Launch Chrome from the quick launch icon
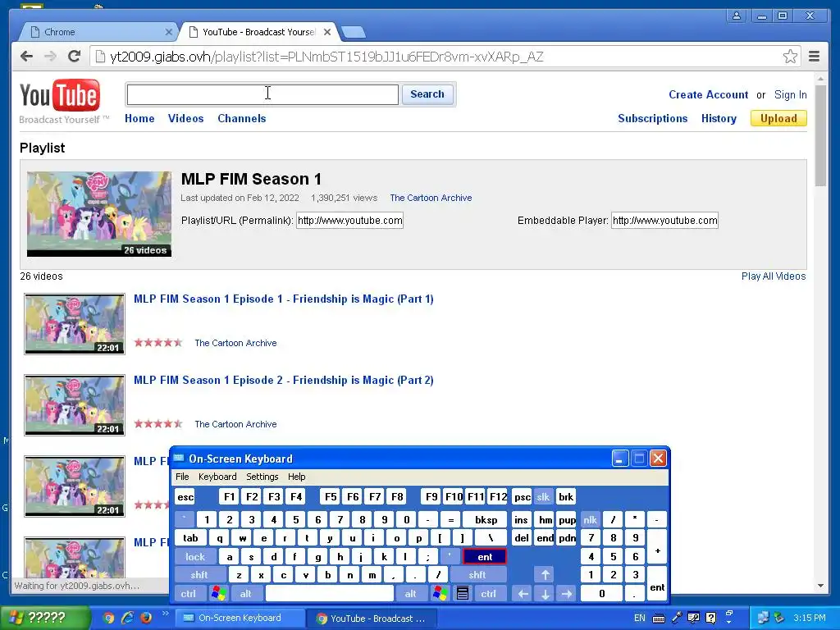This screenshot has height=630, width=840. [x=109, y=618]
